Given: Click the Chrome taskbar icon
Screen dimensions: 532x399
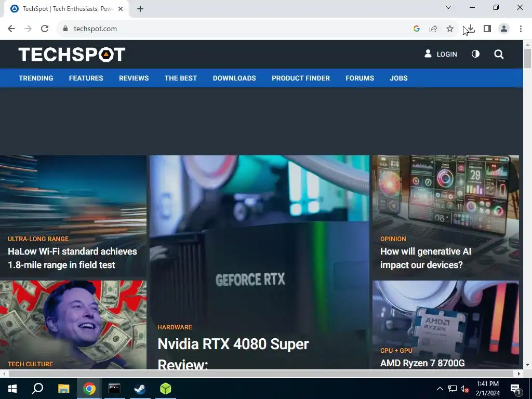Looking at the screenshot, I should [89, 389].
